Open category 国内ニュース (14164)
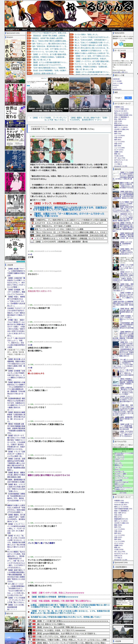The width and height of the screenshot is (138, 644). [121, 113]
